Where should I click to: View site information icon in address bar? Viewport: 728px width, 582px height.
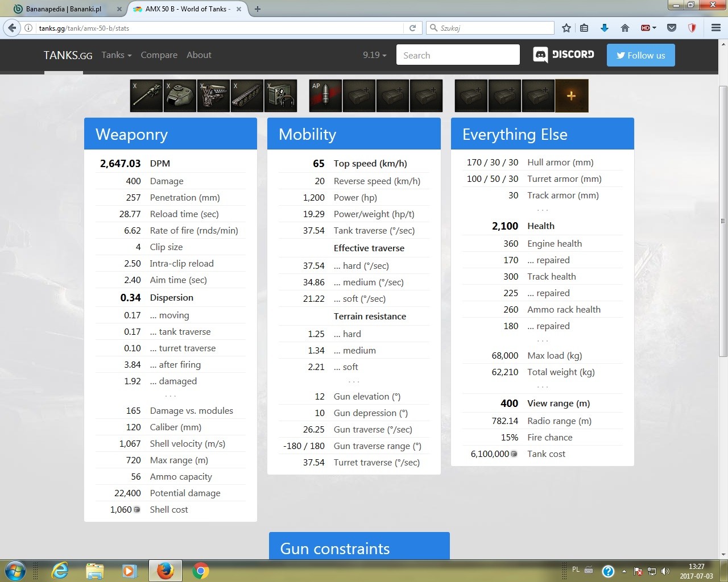click(28, 28)
